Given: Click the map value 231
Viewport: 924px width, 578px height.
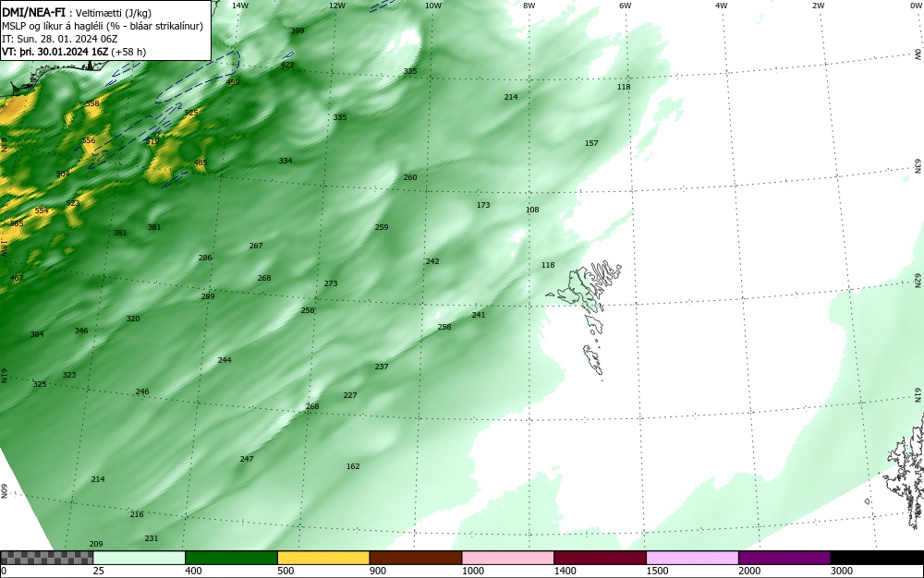Looking at the screenshot, I should 152,538.
